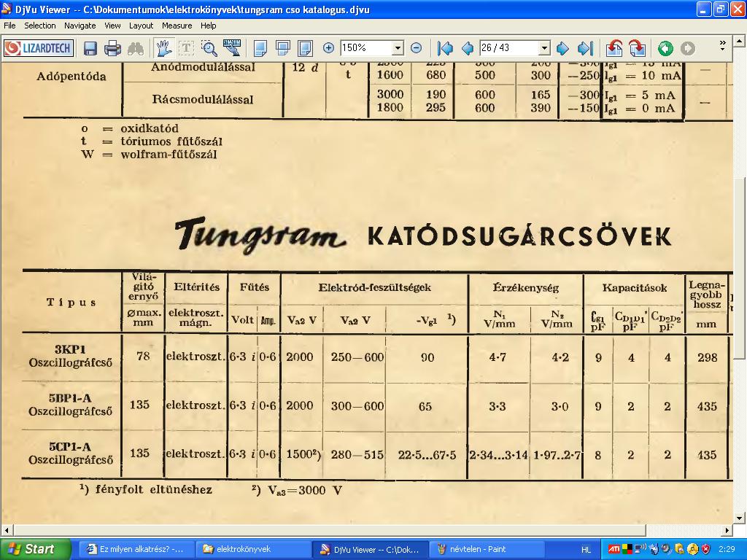Open the Windows Start button
The width and height of the screenshot is (747, 560).
[35, 549]
